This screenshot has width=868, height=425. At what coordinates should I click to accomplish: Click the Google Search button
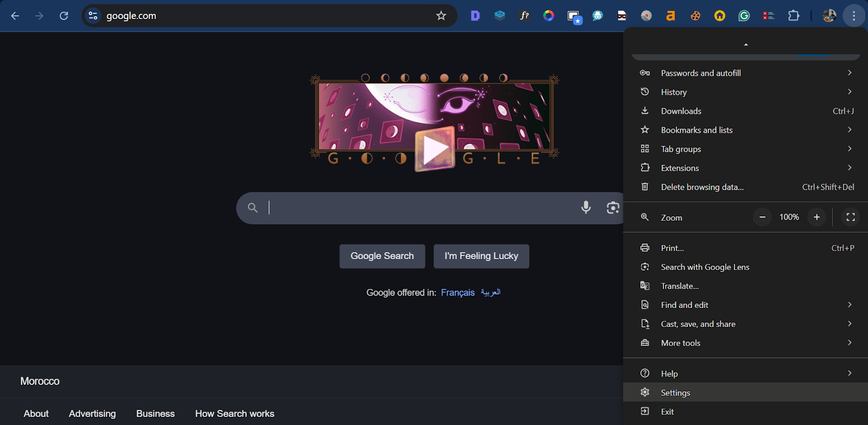coord(382,256)
